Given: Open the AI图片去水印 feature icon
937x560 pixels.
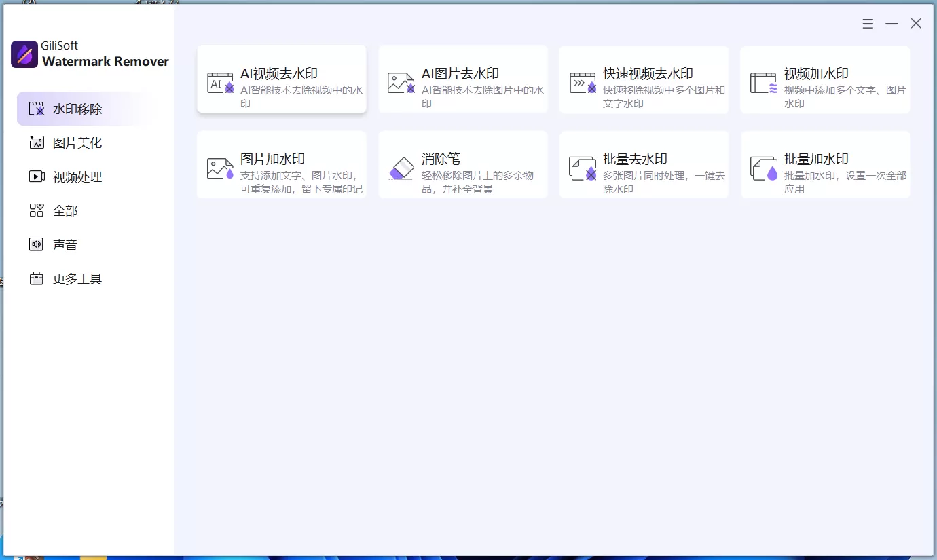Looking at the screenshot, I should (401, 80).
